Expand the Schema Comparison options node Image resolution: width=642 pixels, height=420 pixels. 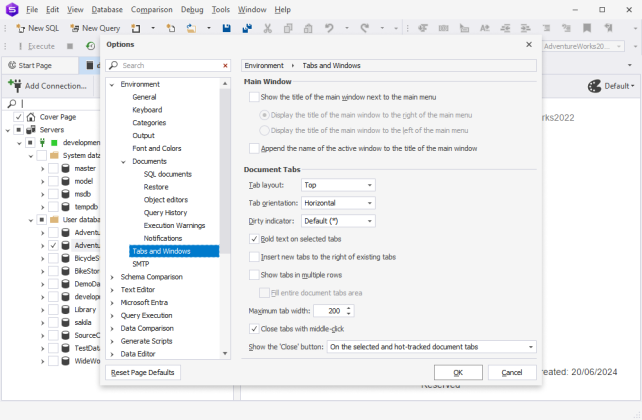[x=112, y=276]
